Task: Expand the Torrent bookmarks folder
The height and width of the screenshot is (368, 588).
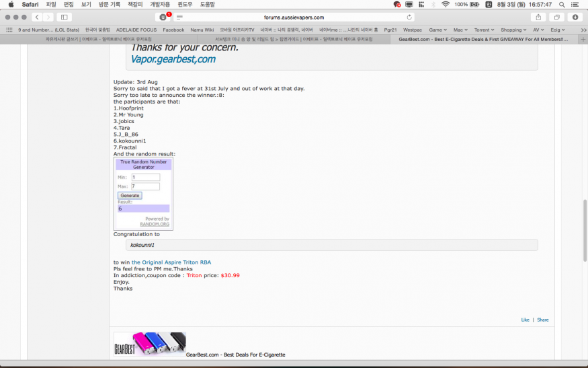Action: click(484, 30)
